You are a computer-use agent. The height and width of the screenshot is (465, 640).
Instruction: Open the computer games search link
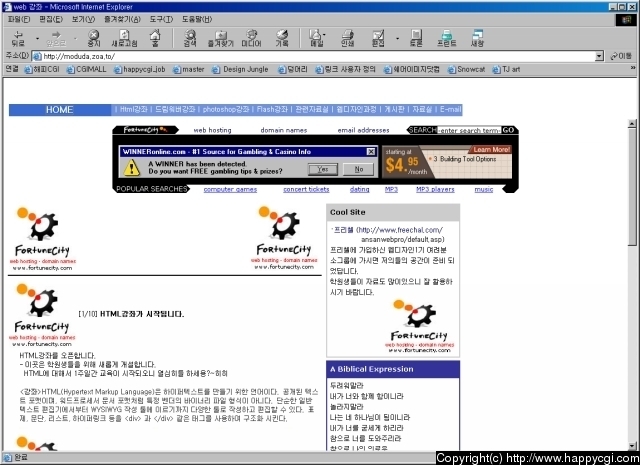pyautogui.click(x=230, y=189)
